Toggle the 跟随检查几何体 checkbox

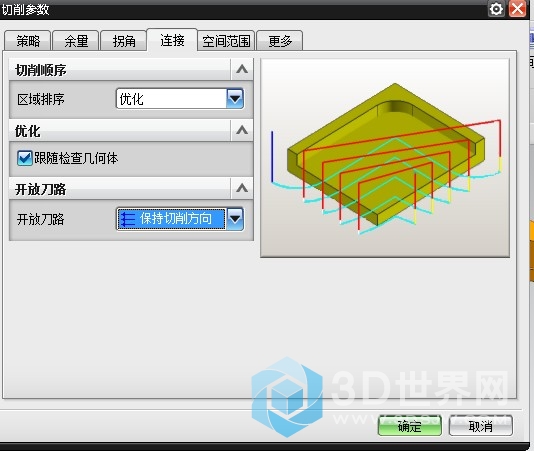25,158
